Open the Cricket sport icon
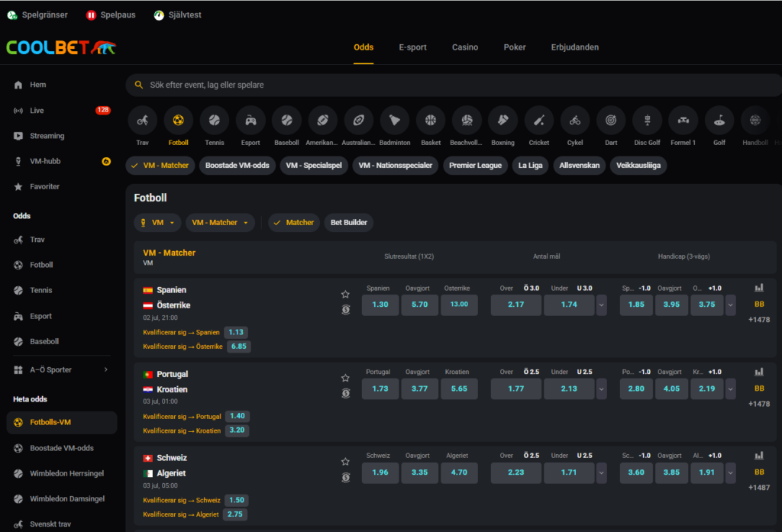This screenshot has width=782, height=532. point(538,120)
